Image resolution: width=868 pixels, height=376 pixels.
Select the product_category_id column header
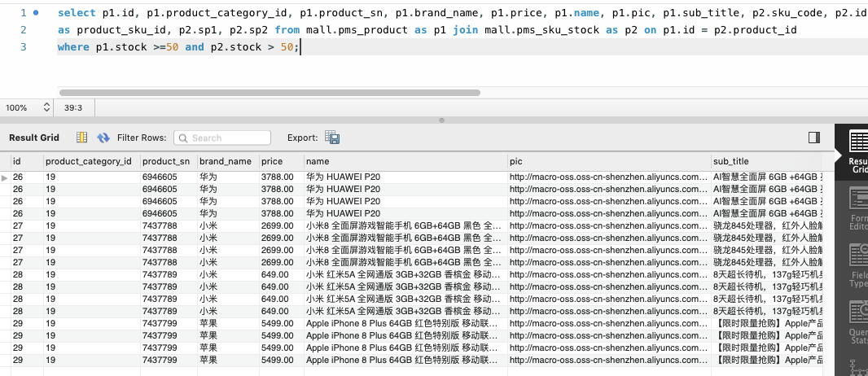pos(92,161)
